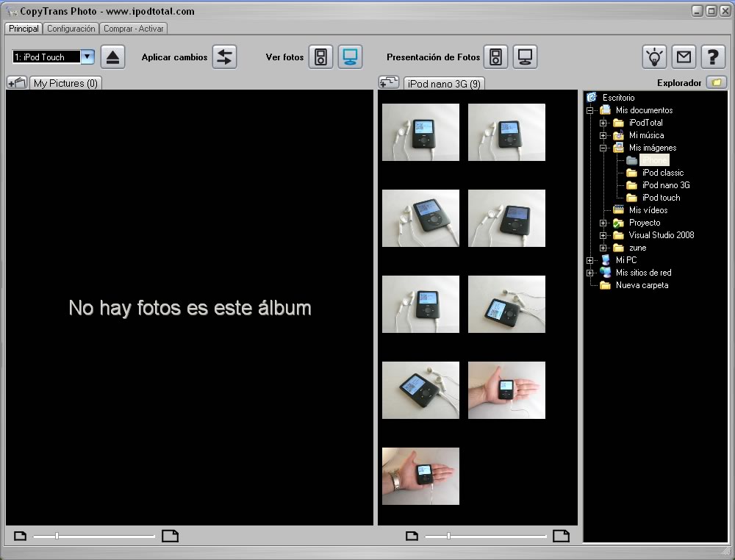Viewport: 735px width, 560px height.
Task: Add a new PC album icon
Action: click(17, 83)
